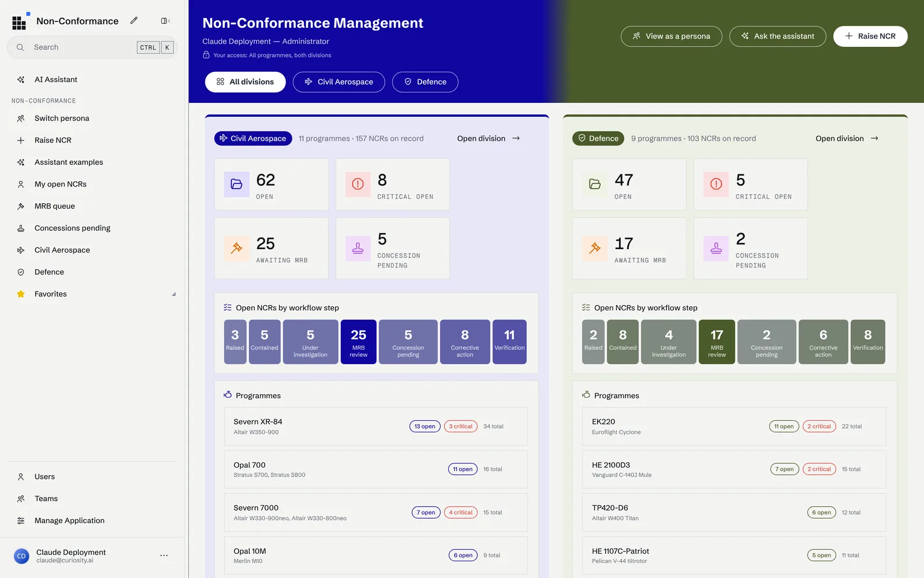The width and height of the screenshot is (924, 578).
Task: Open the EK220 programme row
Action: click(734, 427)
